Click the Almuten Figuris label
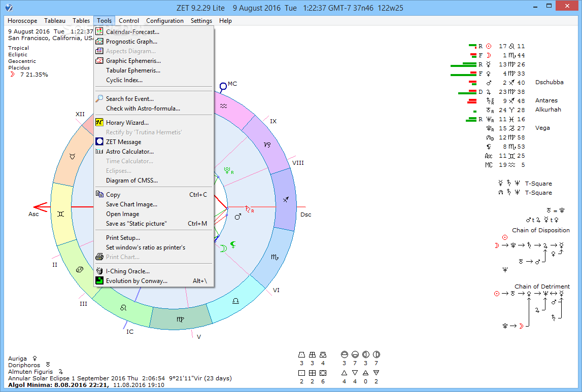Viewport: 582px width, 392px height. point(30,372)
